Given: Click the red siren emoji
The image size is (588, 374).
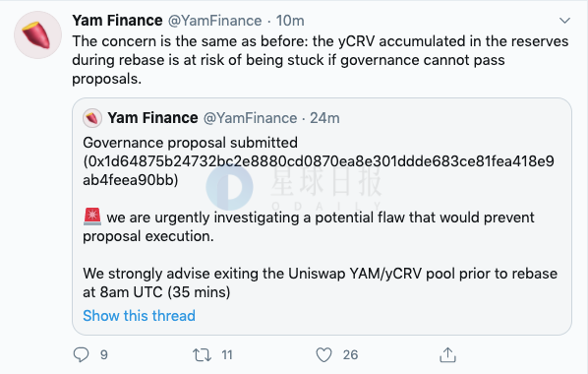Looking at the screenshot, I should coord(92,217).
